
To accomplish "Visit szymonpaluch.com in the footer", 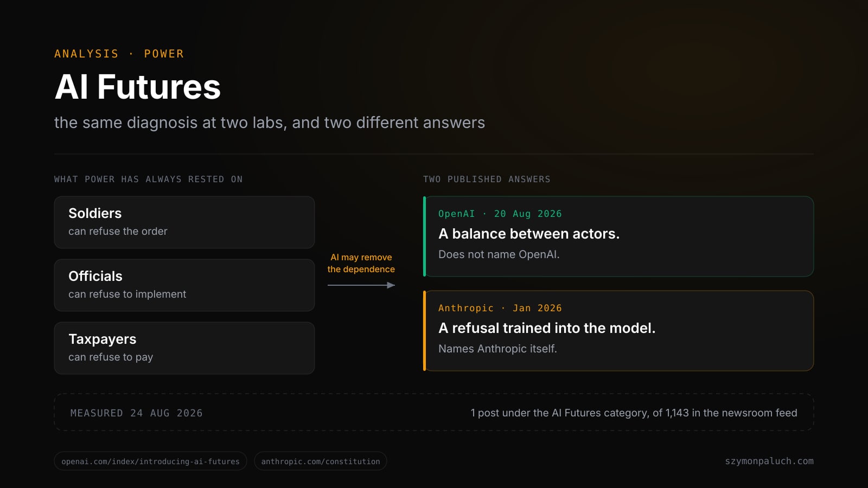I will click(x=769, y=461).
